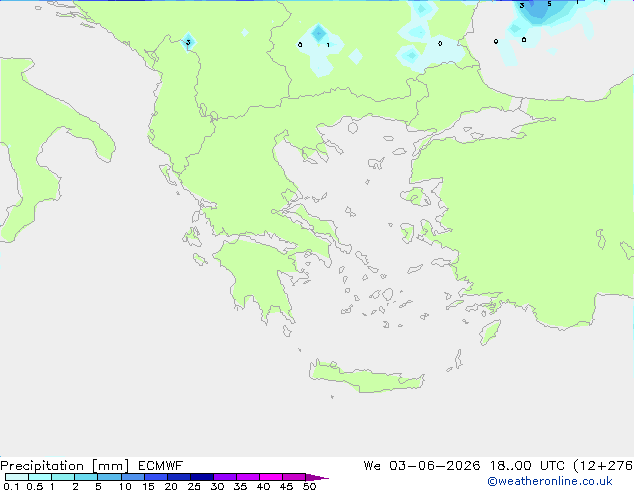Image resolution: width=634 pixels, height=490 pixels.
Task: Click the 30–35 mm purple legend swatch
Action: 224,477
